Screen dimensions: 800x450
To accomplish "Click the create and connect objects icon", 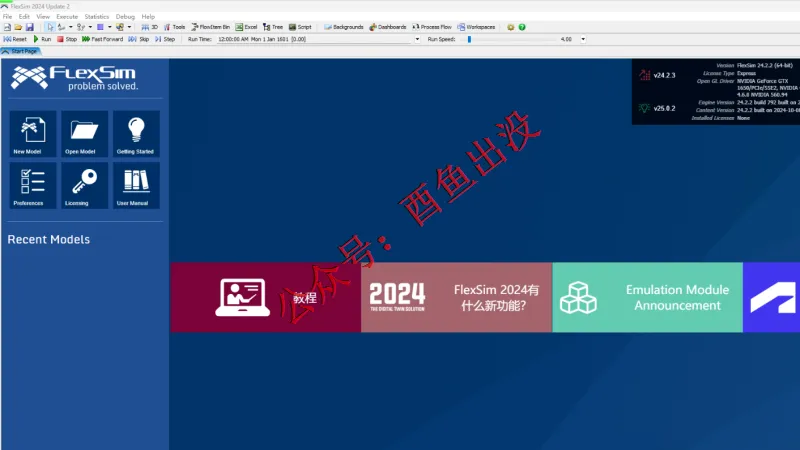I will [x=120, y=27].
